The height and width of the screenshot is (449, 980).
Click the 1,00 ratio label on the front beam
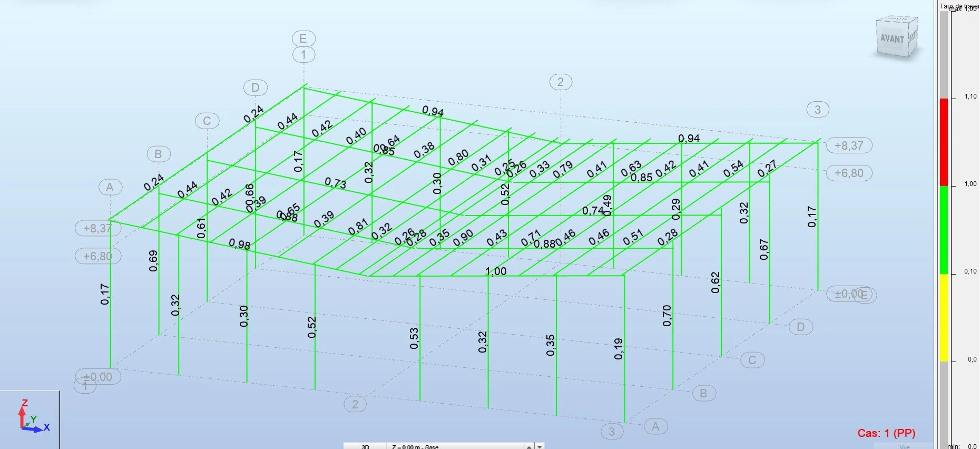click(495, 271)
